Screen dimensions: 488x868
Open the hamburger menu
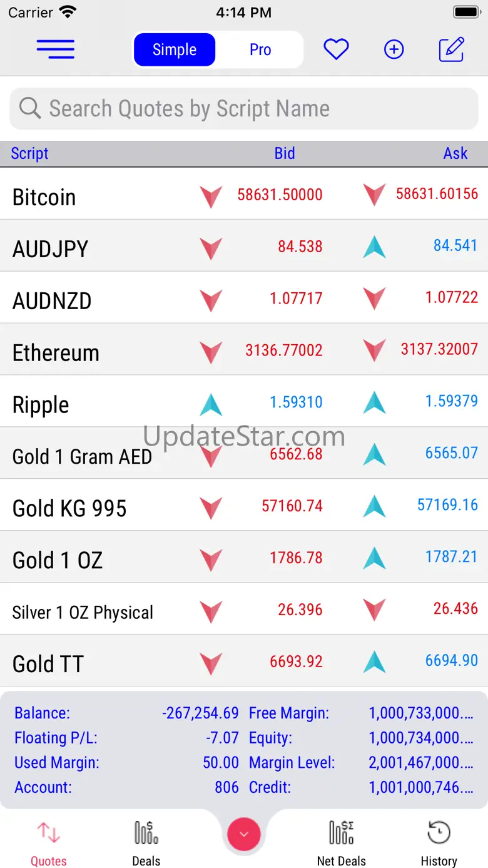point(55,49)
